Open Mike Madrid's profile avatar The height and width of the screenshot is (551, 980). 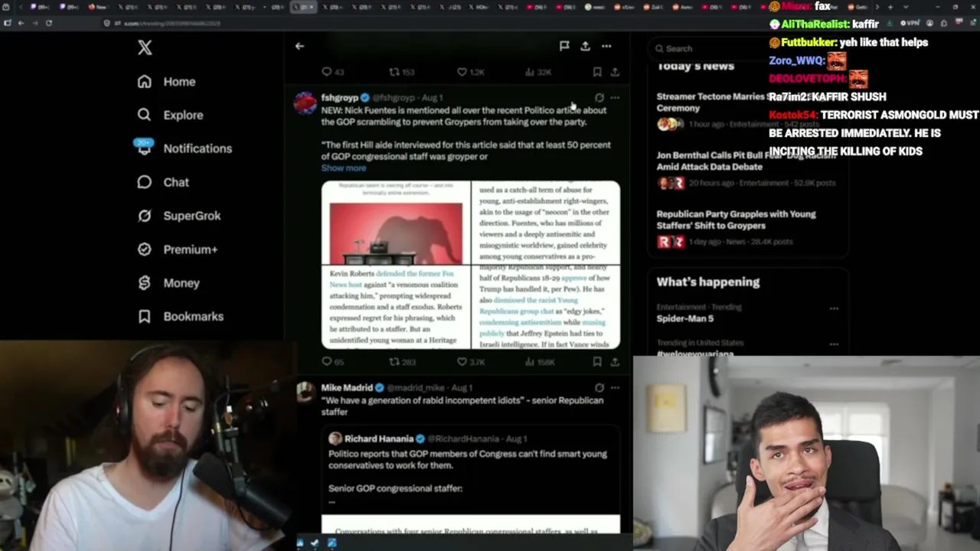[305, 392]
